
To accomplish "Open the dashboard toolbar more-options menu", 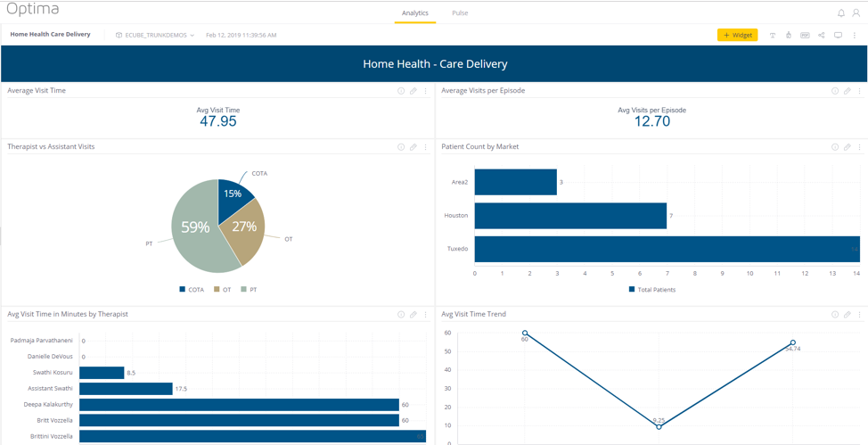I will point(855,35).
